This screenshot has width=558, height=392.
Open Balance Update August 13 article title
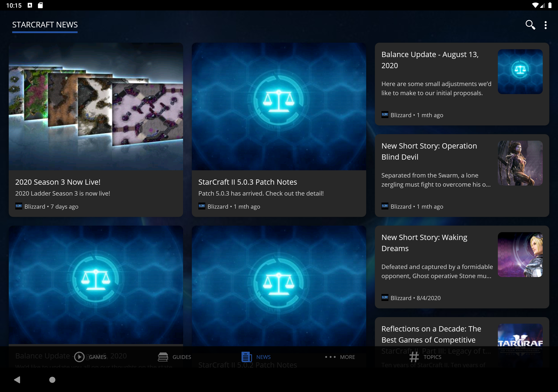pyautogui.click(x=430, y=60)
